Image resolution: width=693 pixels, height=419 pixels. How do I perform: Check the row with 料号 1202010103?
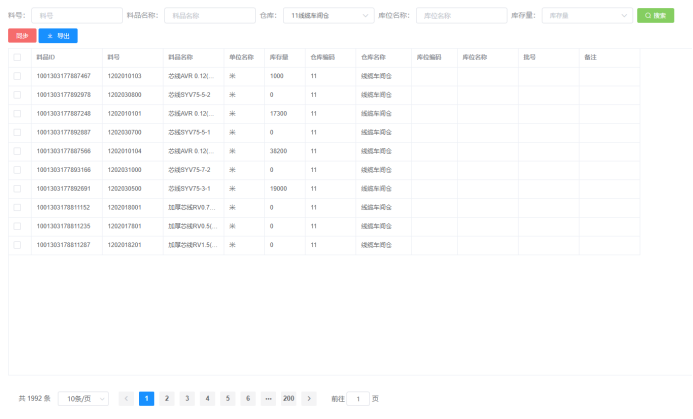[x=17, y=76]
